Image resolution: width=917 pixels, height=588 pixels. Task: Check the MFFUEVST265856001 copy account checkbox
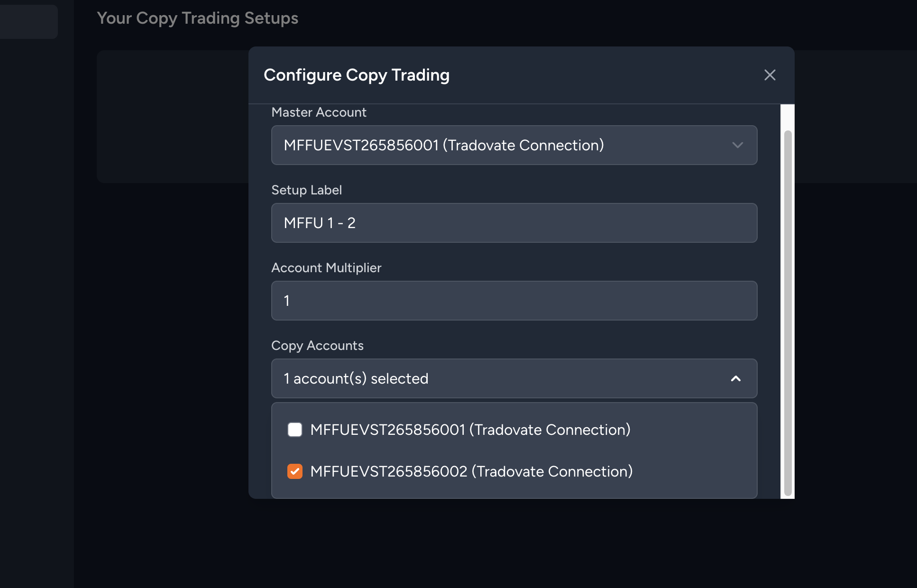tap(295, 430)
